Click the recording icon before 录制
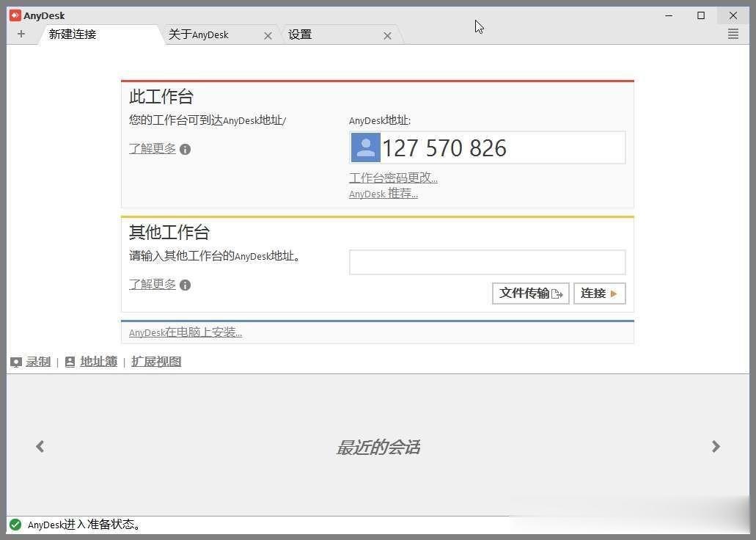The width and height of the screenshot is (756, 540). click(16, 362)
